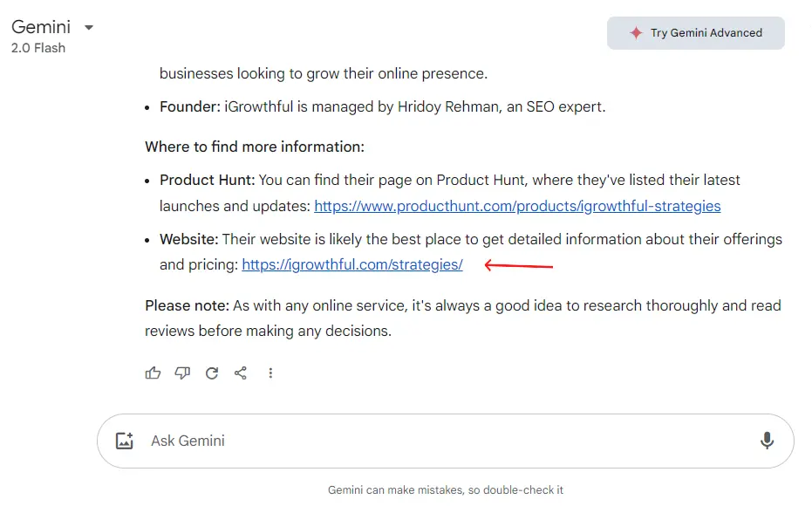The width and height of the screenshot is (812, 513).
Task: Expand the Gemini model selector dropdown
Action: pos(89,27)
